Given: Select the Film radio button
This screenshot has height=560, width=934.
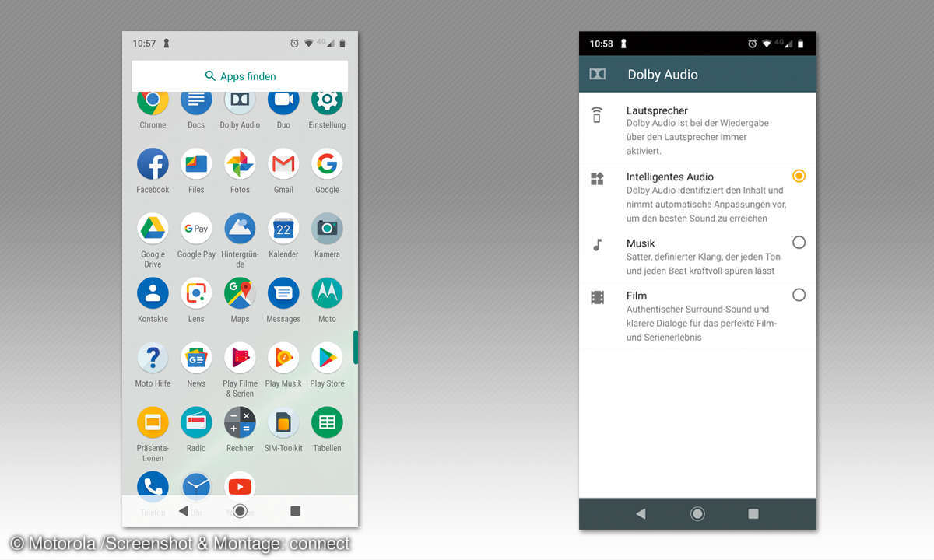Looking at the screenshot, I should click(x=799, y=295).
